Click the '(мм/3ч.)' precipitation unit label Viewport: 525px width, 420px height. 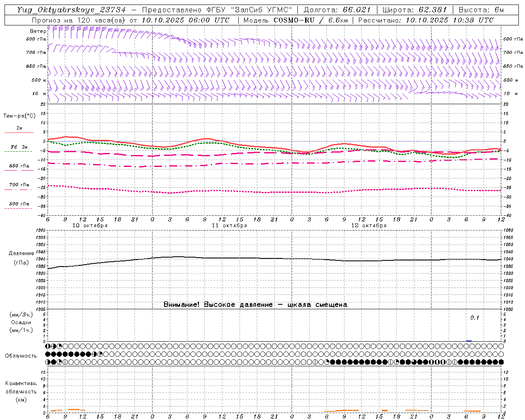point(21,315)
